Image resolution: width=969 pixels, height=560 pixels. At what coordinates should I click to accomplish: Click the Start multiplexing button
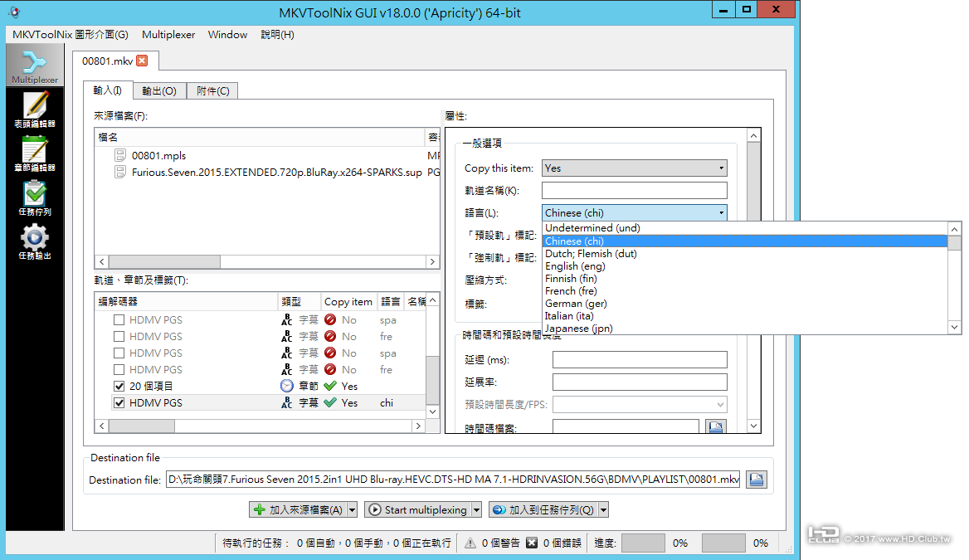[x=418, y=509]
